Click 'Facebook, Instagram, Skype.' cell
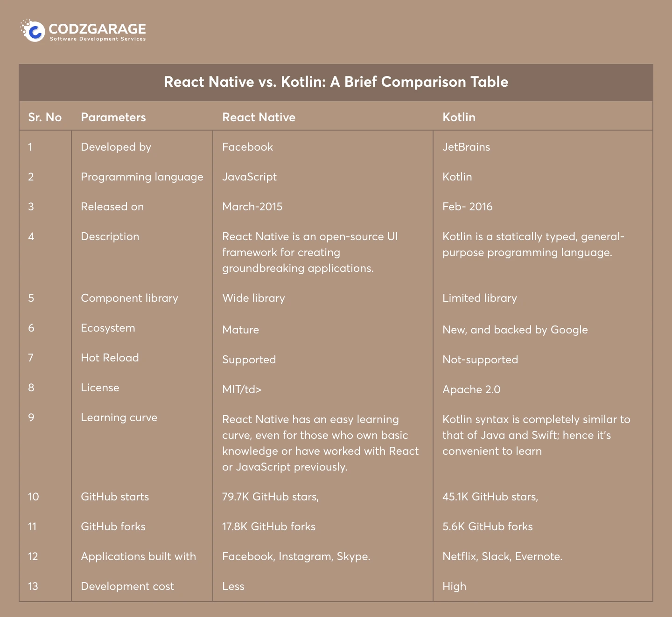672x617 pixels. click(296, 556)
